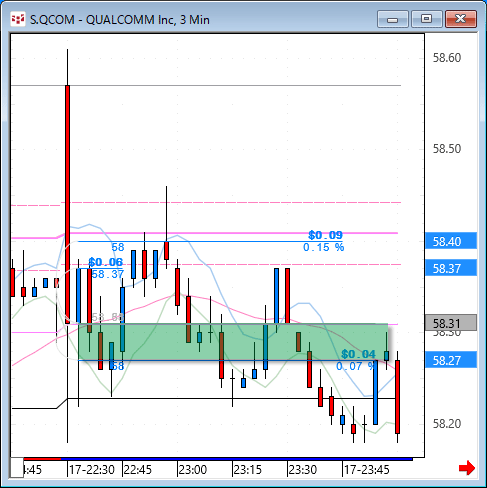The width and height of the screenshot is (487, 488).
Task: Select the $0.04 measurement label
Action: [358, 354]
